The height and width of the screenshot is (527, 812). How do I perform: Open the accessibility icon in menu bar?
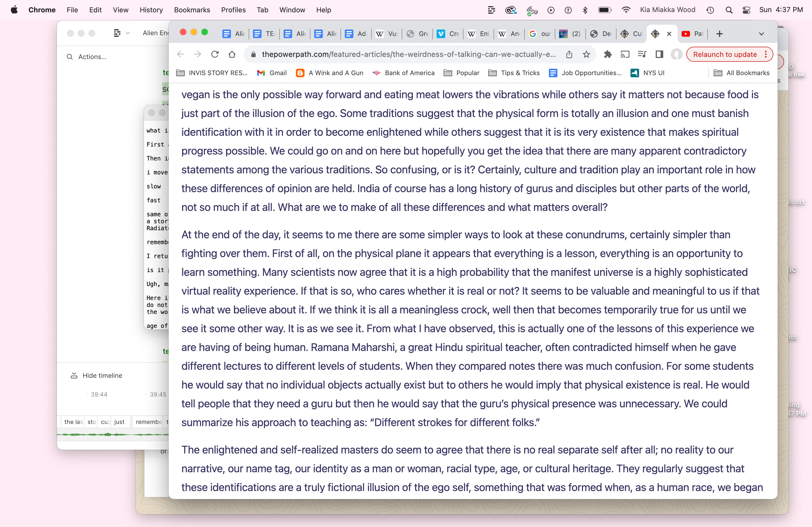click(x=568, y=10)
